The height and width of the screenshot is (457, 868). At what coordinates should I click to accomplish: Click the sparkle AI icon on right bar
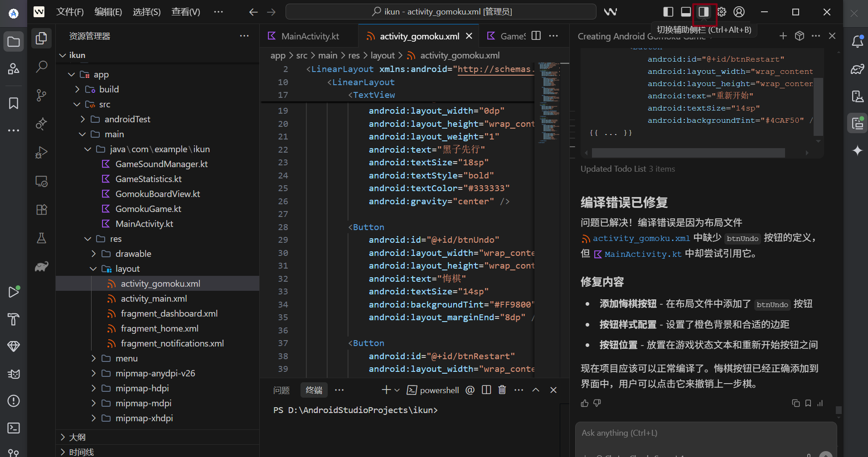[x=857, y=150]
